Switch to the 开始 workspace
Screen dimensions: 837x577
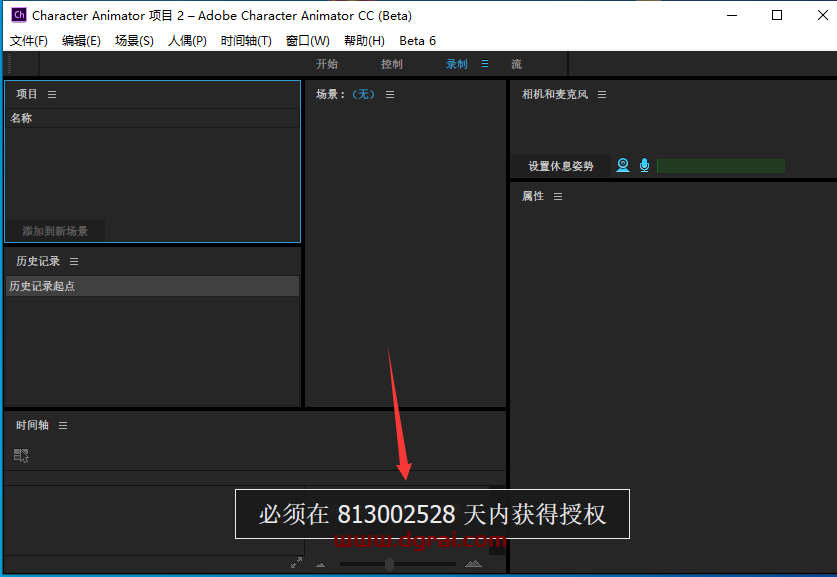[x=327, y=64]
